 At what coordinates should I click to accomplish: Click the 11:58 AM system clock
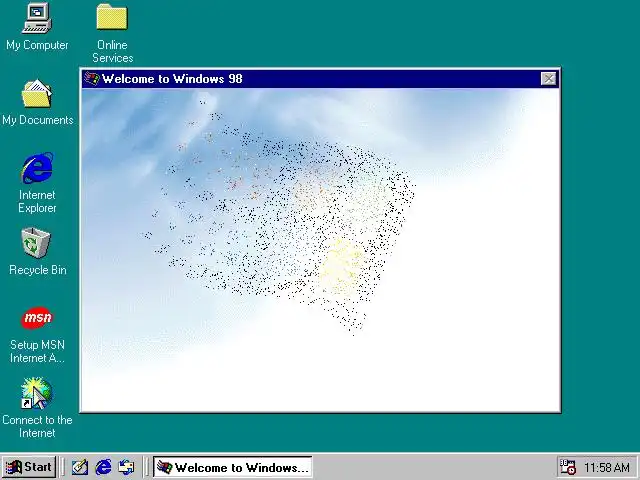coord(607,467)
